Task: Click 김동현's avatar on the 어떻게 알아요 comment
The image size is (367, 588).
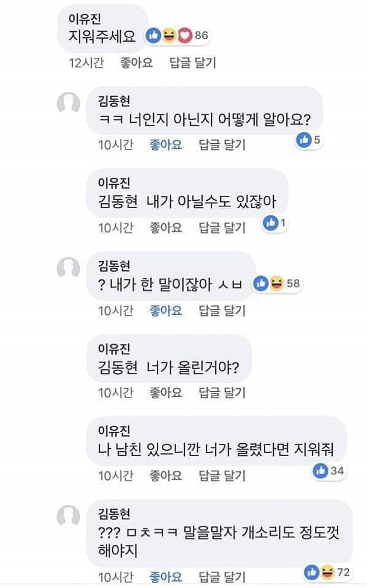Action: (68, 104)
